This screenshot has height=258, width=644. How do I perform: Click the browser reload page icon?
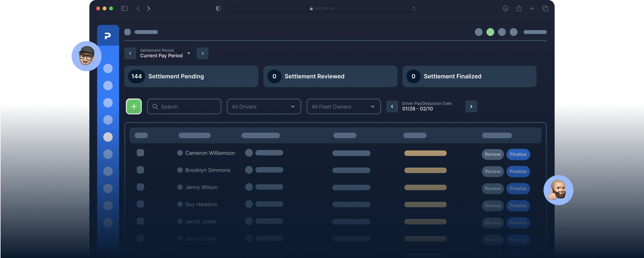pyautogui.click(x=414, y=8)
